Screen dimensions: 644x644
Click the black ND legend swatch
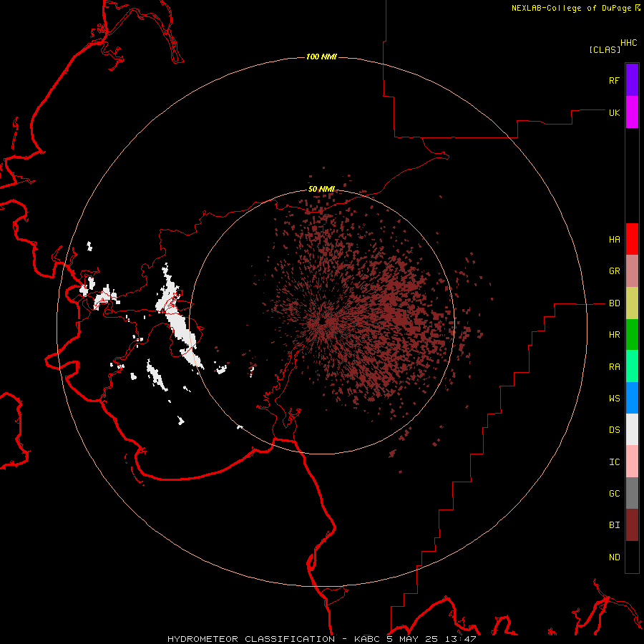pyautogui.click(x=632, y=557)
